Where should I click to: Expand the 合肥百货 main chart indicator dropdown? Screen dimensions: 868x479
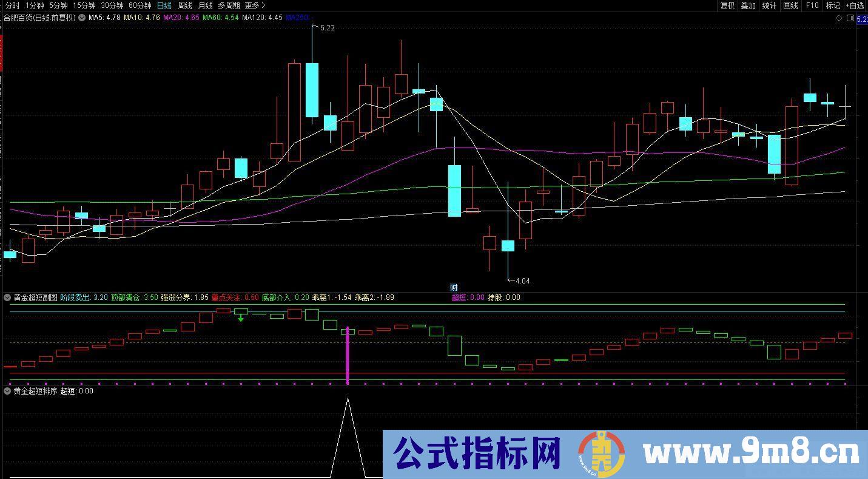pyautogui.click(x=82, y=18)
